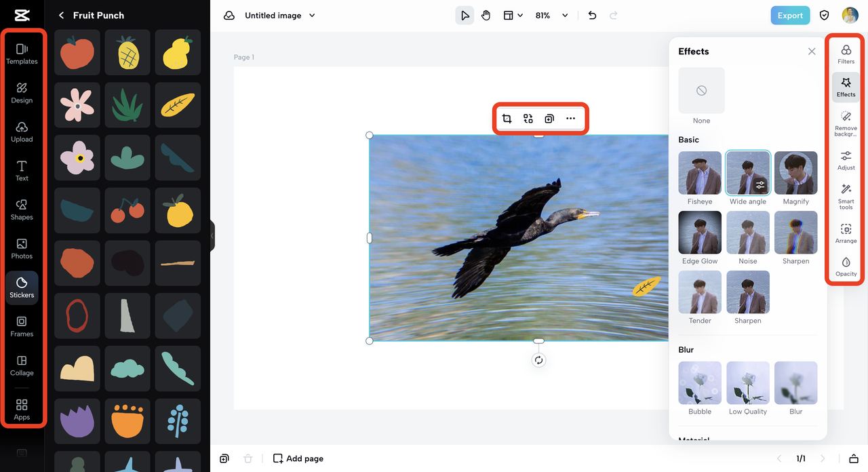Open the Arrange tool
The width and height of the screenshot is (868, 472).
(846, 233)
